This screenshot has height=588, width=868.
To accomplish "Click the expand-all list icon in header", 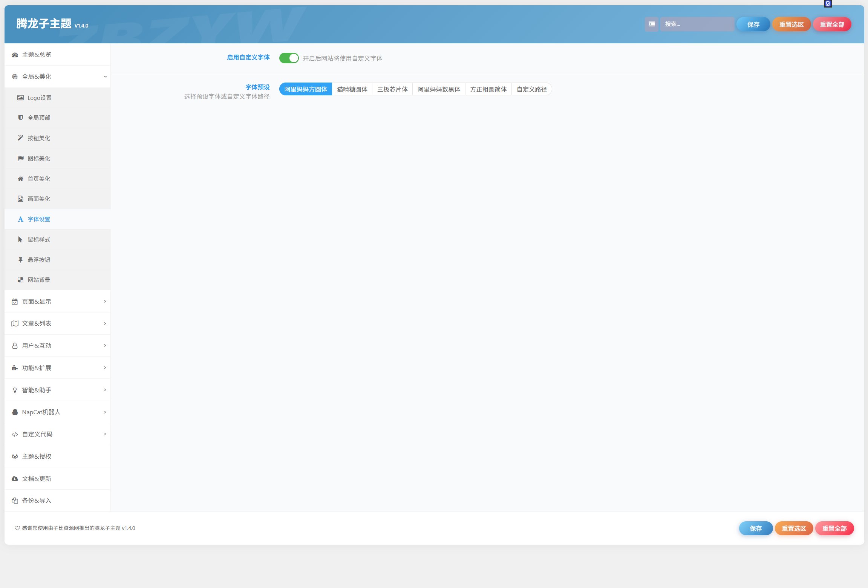I will (652, 24).
